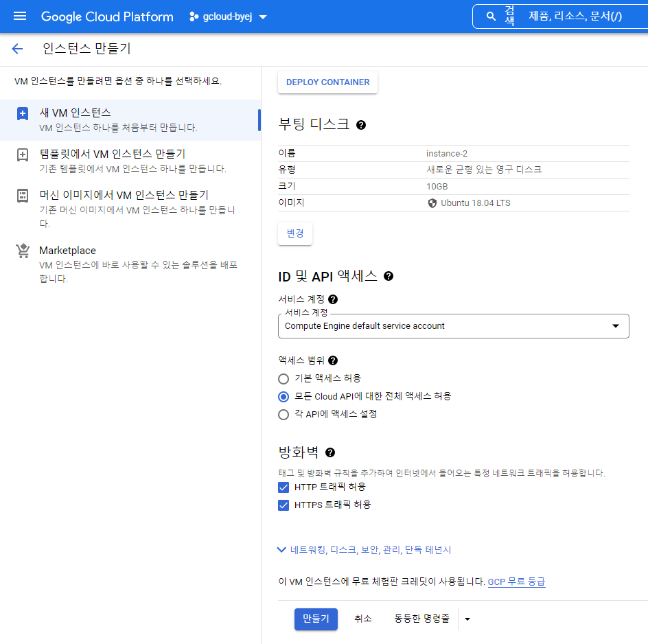Image resolution: width=648 pixels, height=644 pixels.
Task: Click the 동등한 명령줄 button
Action: pos(421,619)
